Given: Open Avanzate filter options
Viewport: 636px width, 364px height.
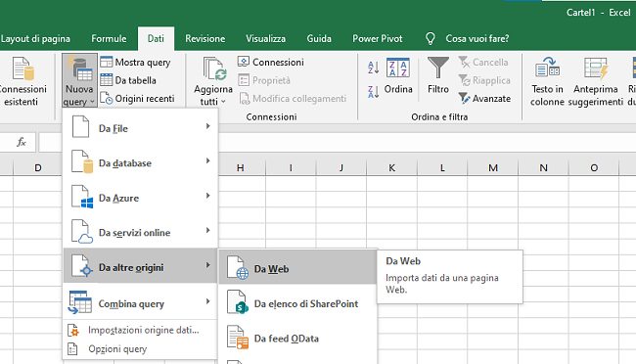Looking at the screenshot, I should tap(484, 98).
